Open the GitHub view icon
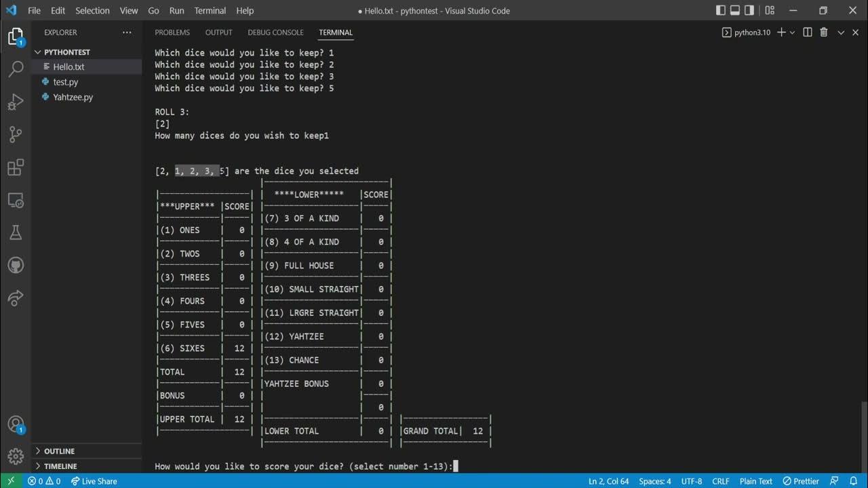The width and height of the screenshot is (868, 488). 16,265
